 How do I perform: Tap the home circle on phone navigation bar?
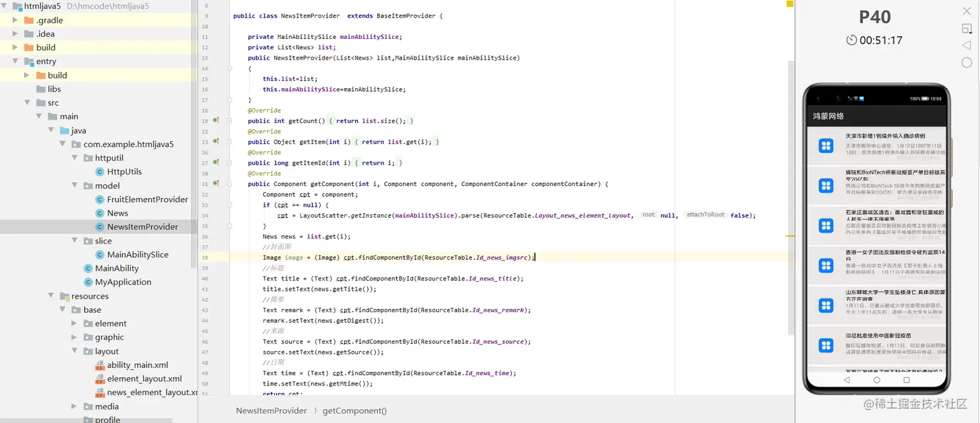click(x=877, y=380)
